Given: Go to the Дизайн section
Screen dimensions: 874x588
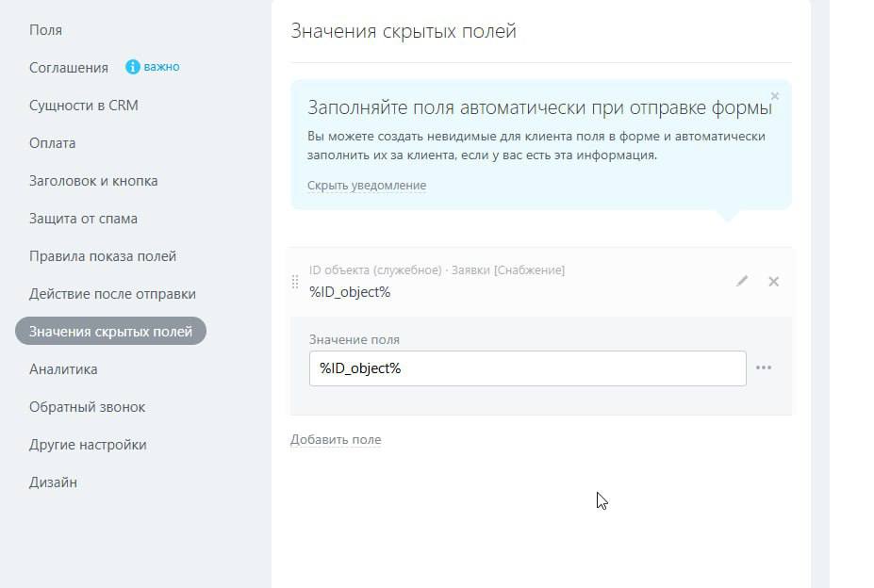Looking at the screenshot, I should (53, 482).
